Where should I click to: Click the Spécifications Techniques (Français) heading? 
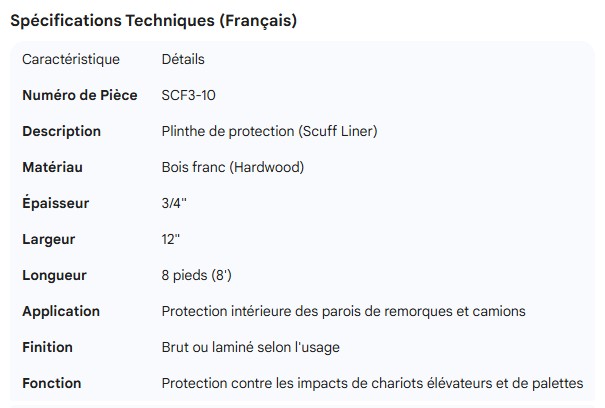pyautogui.click(x=152, y=20)
